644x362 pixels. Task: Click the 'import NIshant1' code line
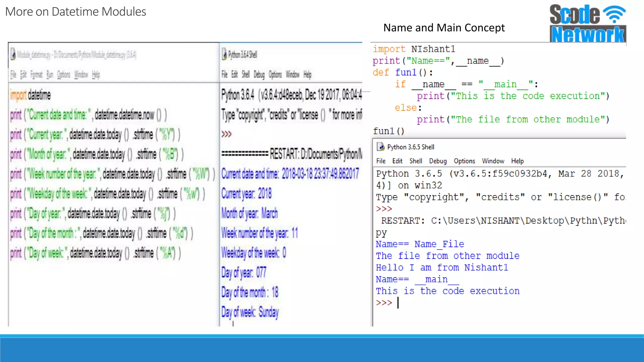click(x=414, y=49)
